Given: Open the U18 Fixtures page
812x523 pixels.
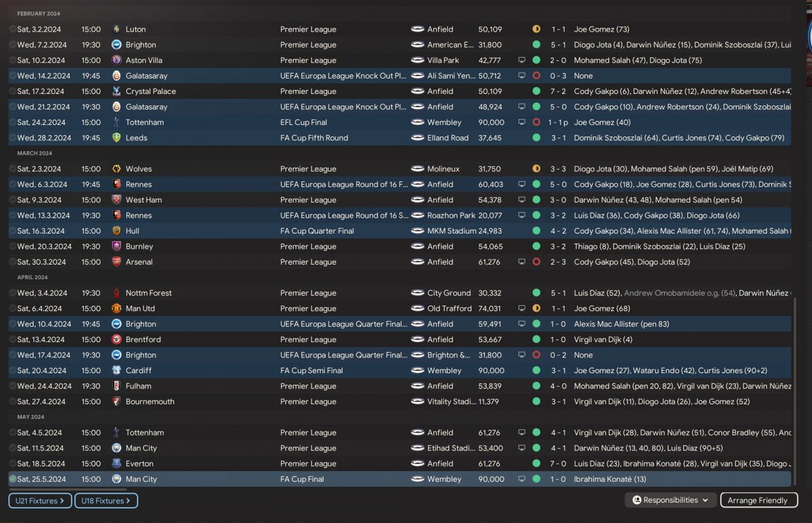Looking at the screenshot, I should (106, 501).
